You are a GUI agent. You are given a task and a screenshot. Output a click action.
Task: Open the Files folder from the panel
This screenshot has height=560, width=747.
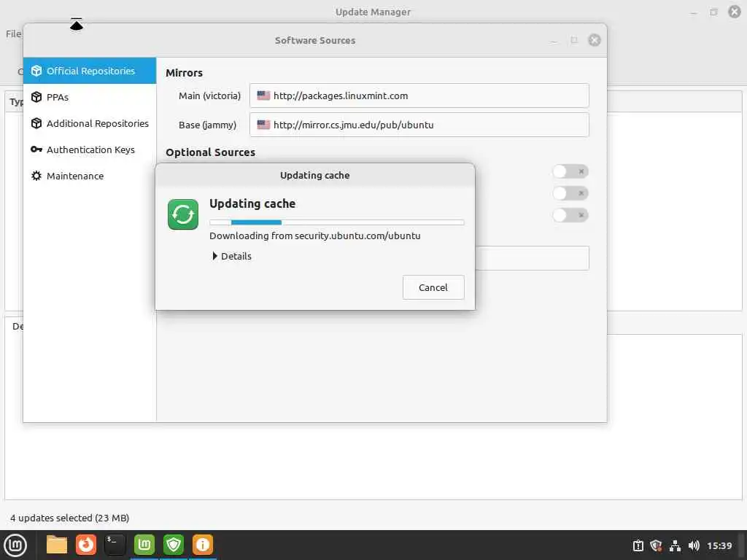pyautogui.click(x=57, y=545)
